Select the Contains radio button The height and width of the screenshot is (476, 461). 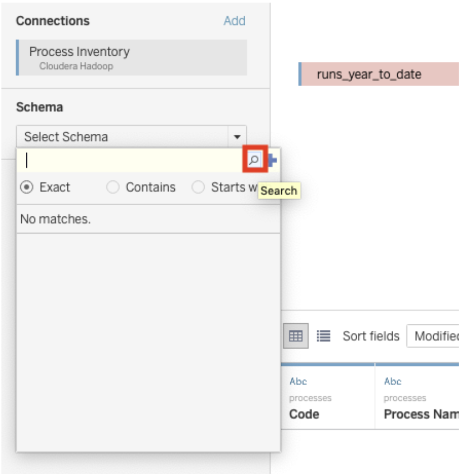113,187
